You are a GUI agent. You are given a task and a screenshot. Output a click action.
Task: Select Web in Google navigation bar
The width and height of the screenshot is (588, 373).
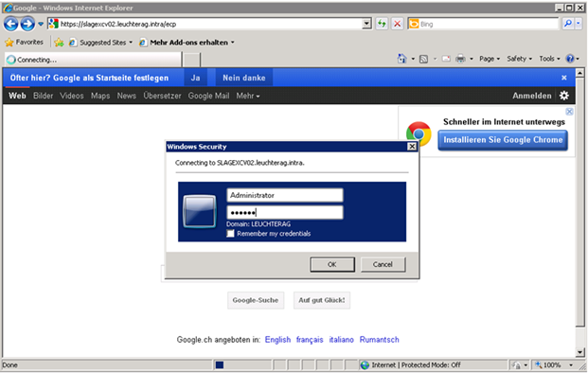pyautogui.click(x=17, y=96)
